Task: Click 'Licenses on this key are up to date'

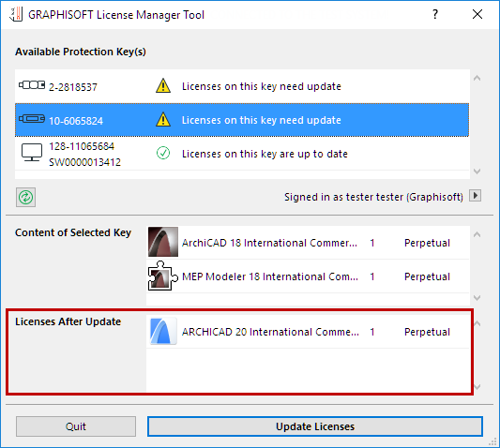Action: [x=265, y=154]
